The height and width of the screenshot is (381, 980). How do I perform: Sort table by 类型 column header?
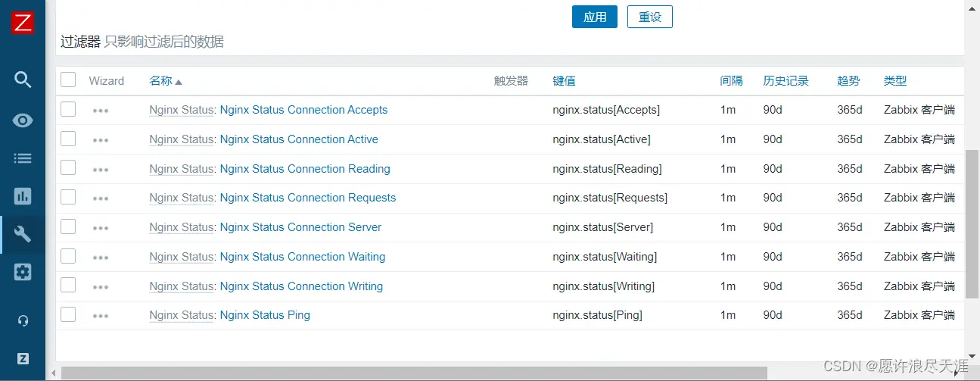(x=894, y=81)
